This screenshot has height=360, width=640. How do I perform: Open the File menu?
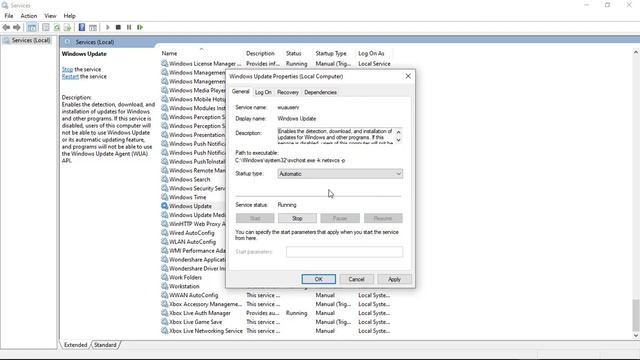coord(9,16)
